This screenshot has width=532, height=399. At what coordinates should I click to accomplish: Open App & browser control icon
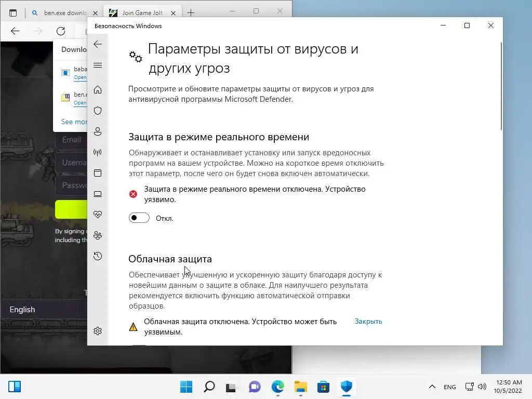click(x=98, y=173)
